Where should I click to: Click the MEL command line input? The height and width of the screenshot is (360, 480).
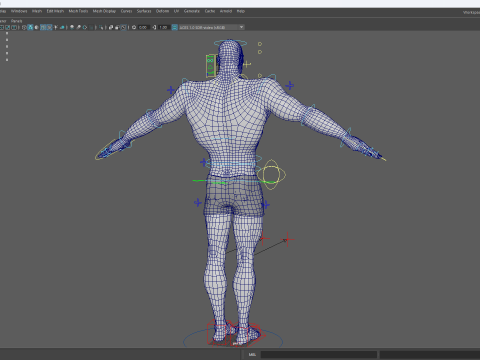[319, 354]
